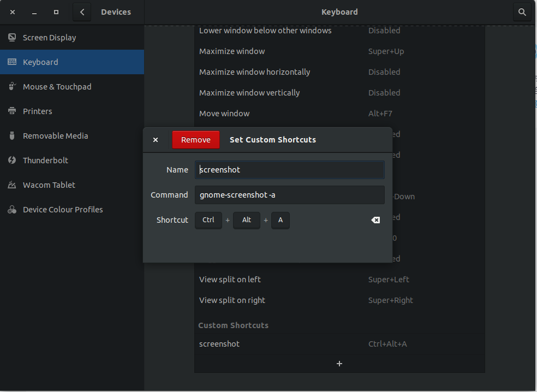Open Thunderbolt settings in sidebar
Screen dimensions: 537x392
click(72, 160)
